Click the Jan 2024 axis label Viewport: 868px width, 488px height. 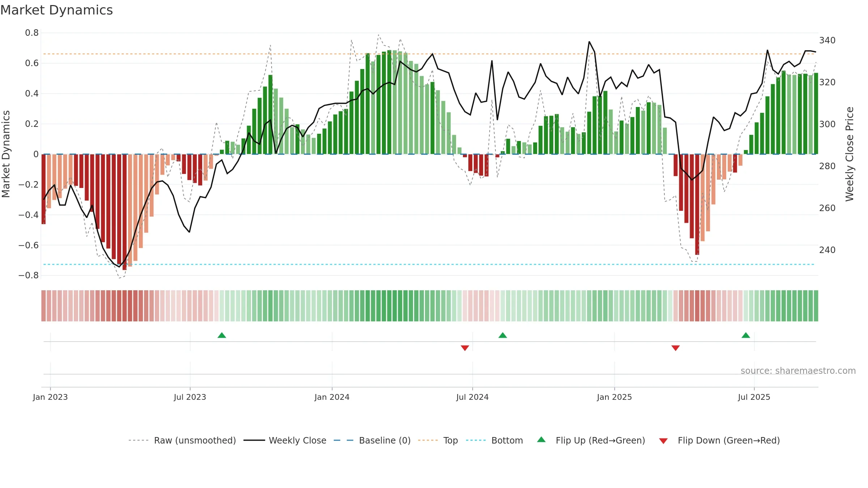332,397
